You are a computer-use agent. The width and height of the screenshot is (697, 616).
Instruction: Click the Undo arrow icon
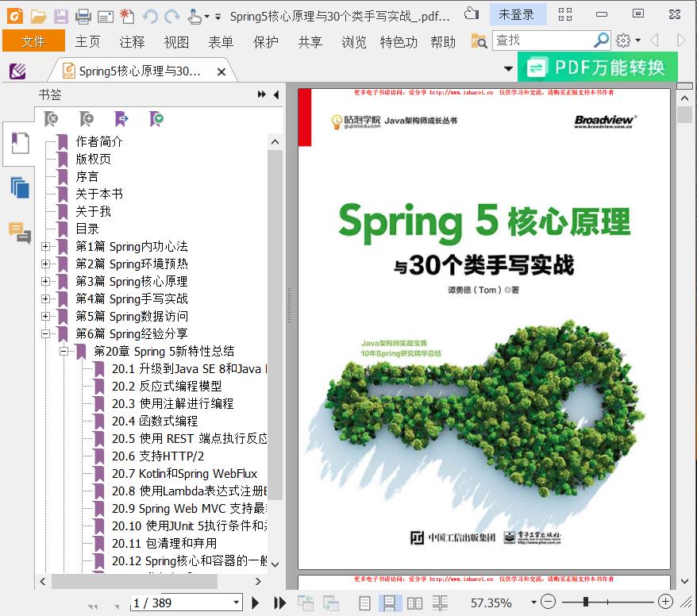(x=150, y=17)
